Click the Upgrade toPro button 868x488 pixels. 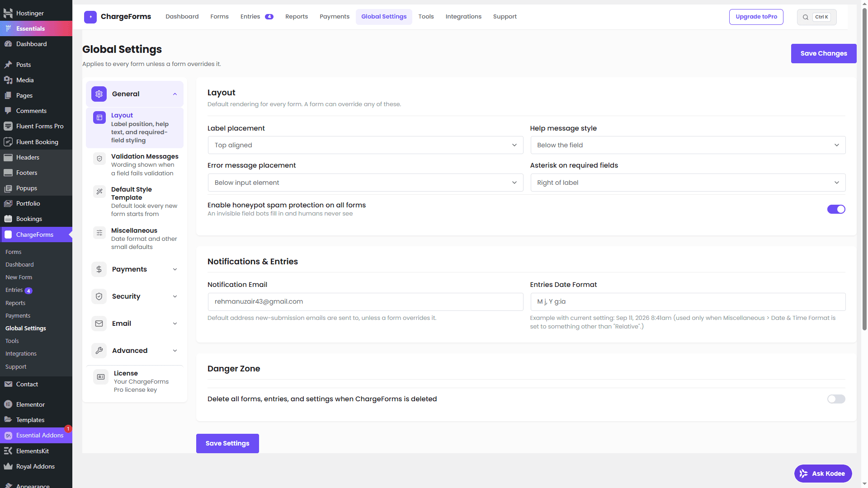coord(756,17)
